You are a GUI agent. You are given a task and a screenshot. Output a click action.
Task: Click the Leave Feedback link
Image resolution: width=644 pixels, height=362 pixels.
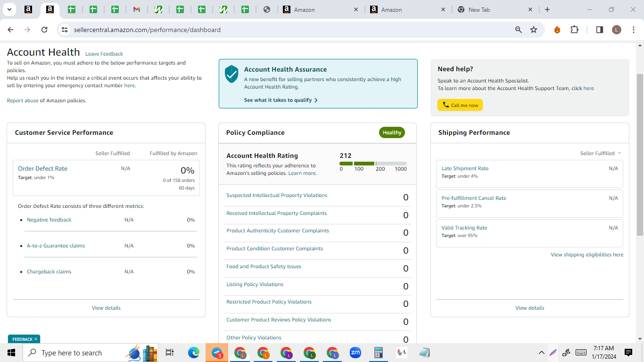(104, 54)
